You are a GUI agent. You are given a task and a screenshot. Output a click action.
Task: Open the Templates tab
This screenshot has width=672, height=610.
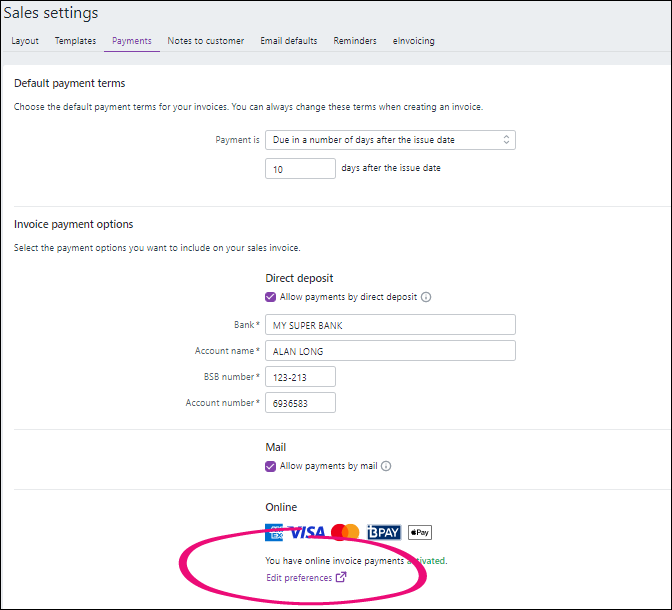click(75, 41)
